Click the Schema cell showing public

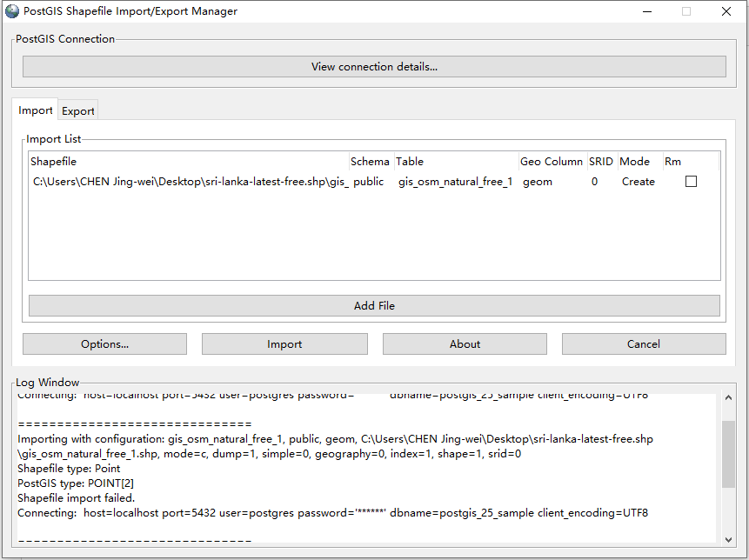(x=370, y=181)
